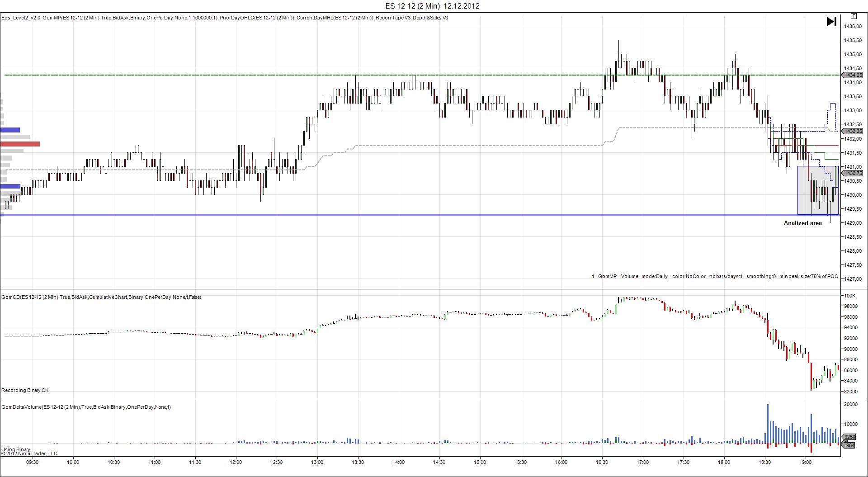This screenshot has width=868, height=477.
Task: Click the '© 2012 NinjaTrader, LLC' text
Action: pos(29,453)
